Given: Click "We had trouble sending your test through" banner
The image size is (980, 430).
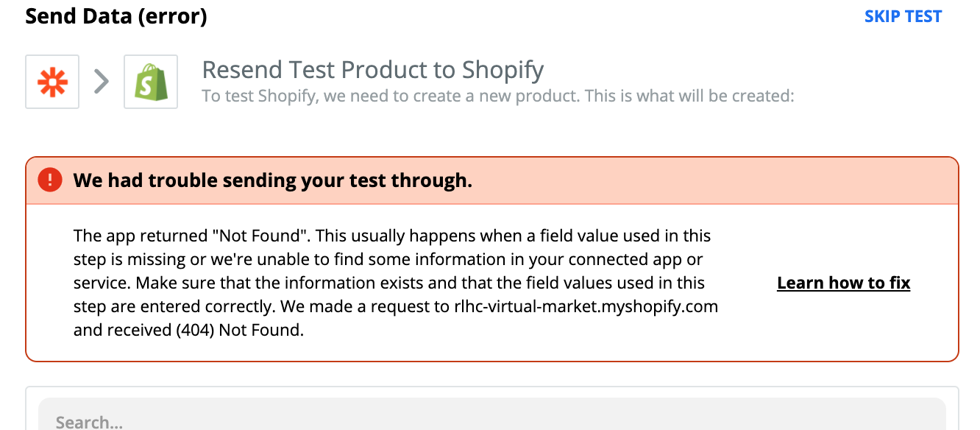Looking at the screenshot, I should 272,180.
